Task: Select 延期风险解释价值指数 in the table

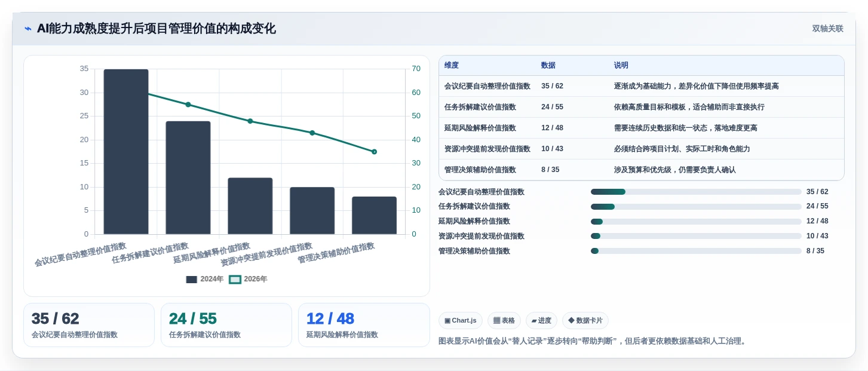Action: click(480, 128)
